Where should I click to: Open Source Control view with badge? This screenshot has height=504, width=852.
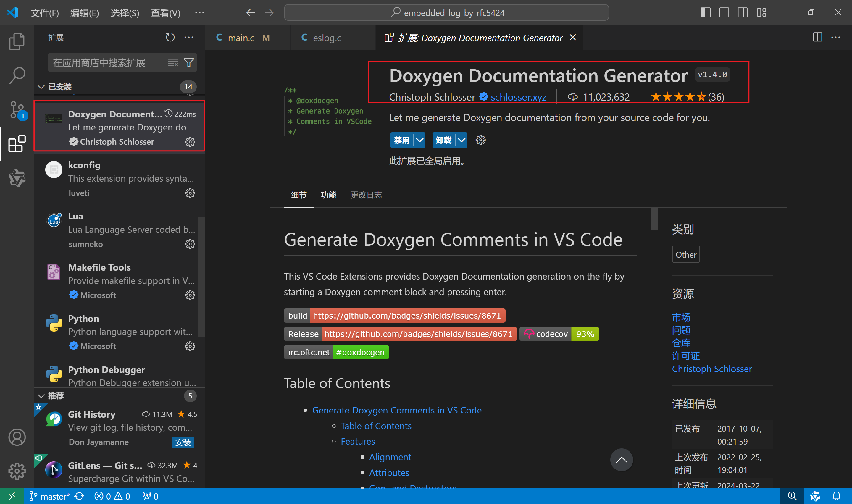(17, 109)
